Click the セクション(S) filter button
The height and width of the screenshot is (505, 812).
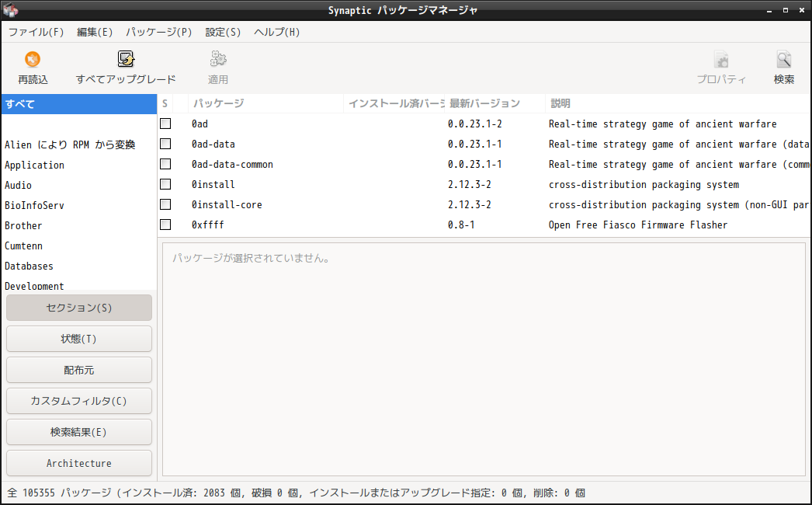(x=79, y=308)
